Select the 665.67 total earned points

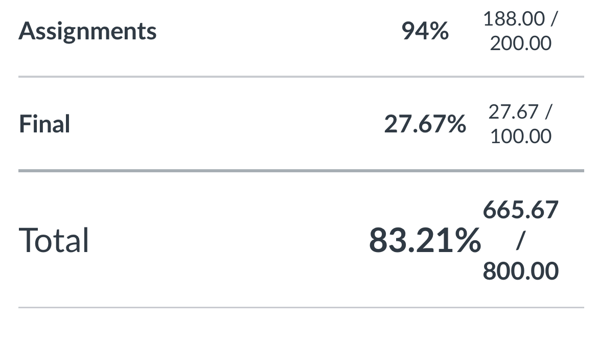coord(521,210)
